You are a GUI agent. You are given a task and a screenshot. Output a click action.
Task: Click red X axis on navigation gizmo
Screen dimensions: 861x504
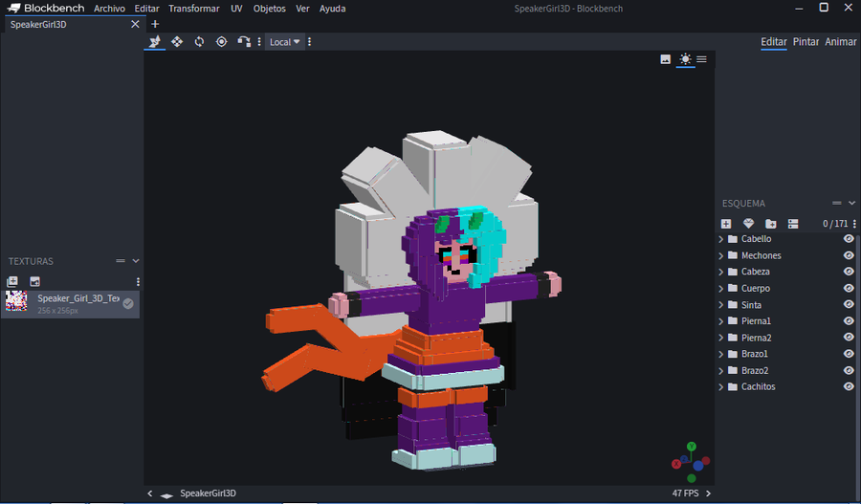pos(676,464)
